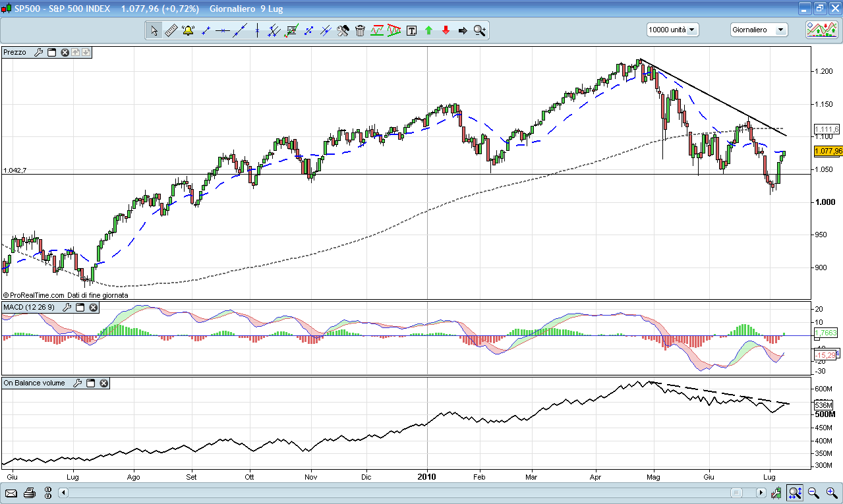Click the MACD panel wrench settings
Viewport: 843px width, 504px height.
(x=67, y=307)
